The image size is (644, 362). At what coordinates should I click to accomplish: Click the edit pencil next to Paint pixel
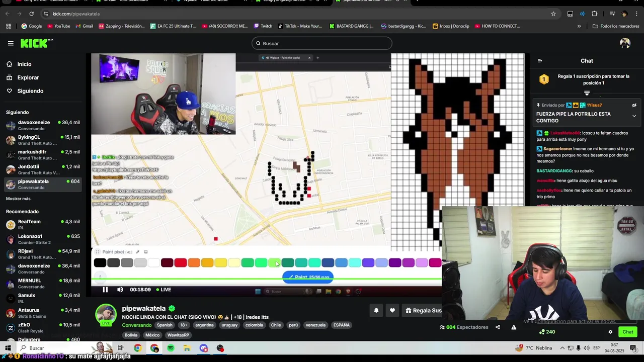pyautogui.click(x=137, y=252)
